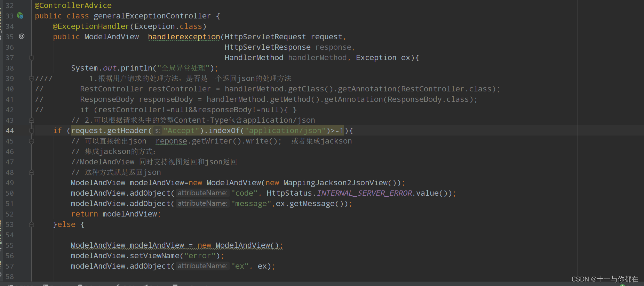Screen dimensions: 644x286
Task: Click the HttpServletRequest parameter type
Action: (265, 37)
